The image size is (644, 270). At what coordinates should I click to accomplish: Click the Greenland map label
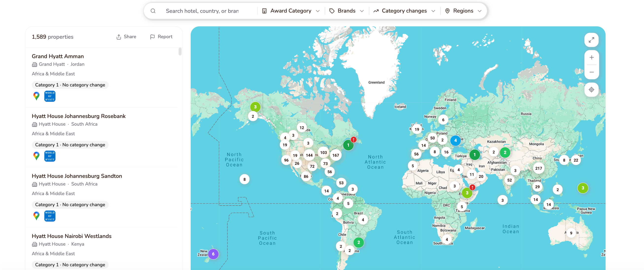click(376, 83)
